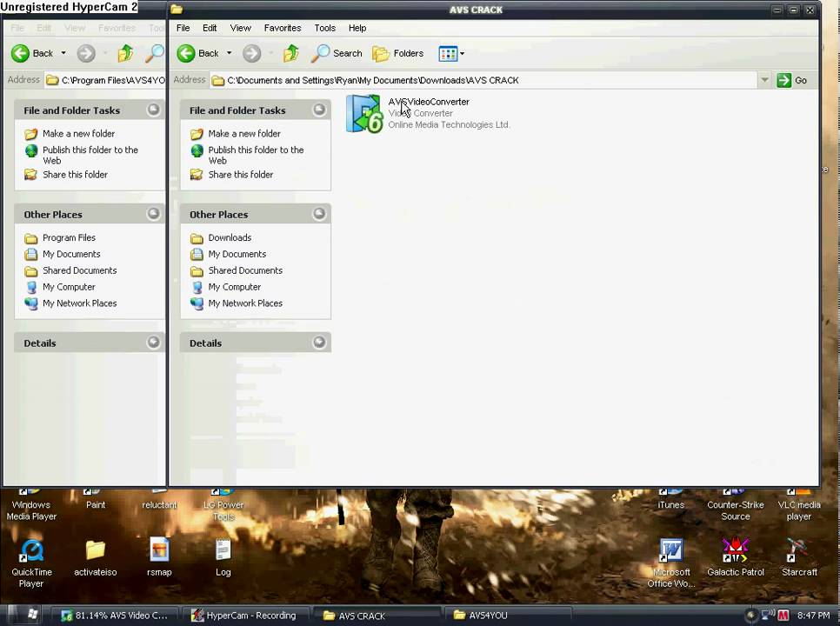Click Make a new folder in AVS4YOU window
Image resolution: width=840 pixels, height=626 pixels.
tap(78, 133)
